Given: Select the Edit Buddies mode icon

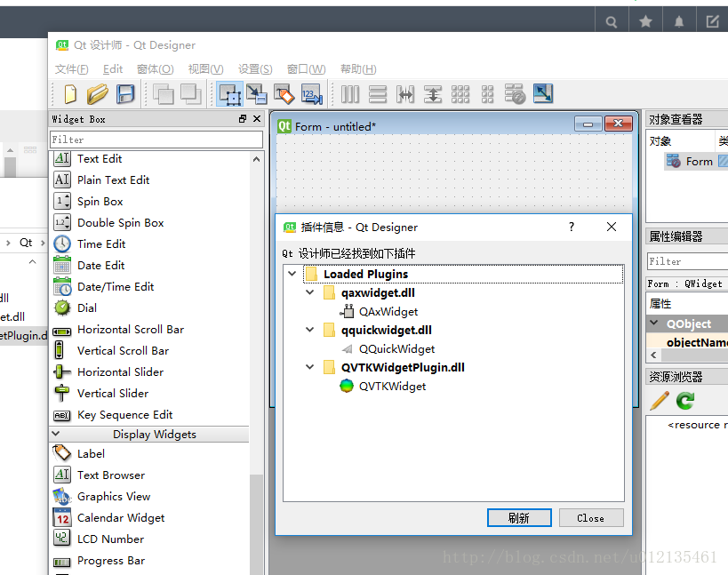Looking at the screenshot, I should point(284,94).
